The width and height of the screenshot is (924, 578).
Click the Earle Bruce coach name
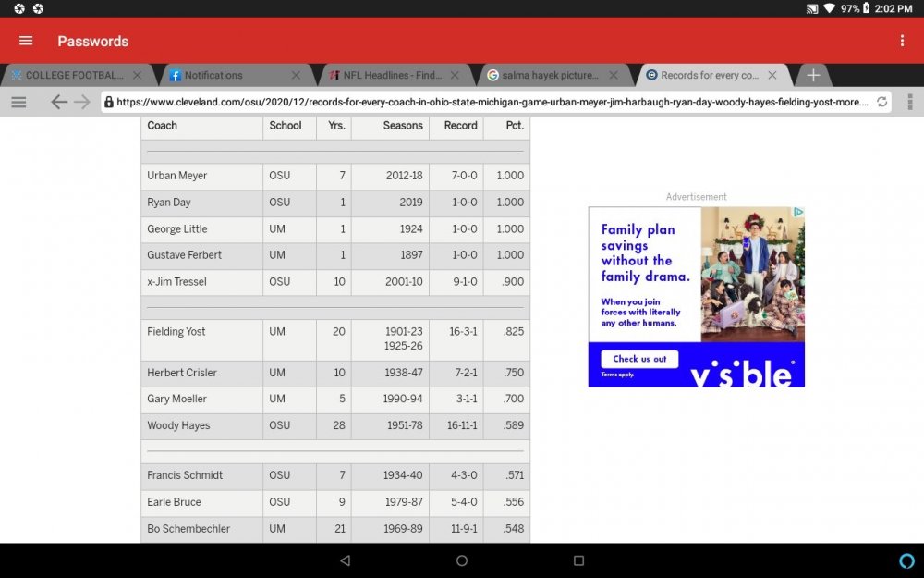pyautogui.click(x=174, y=502)
